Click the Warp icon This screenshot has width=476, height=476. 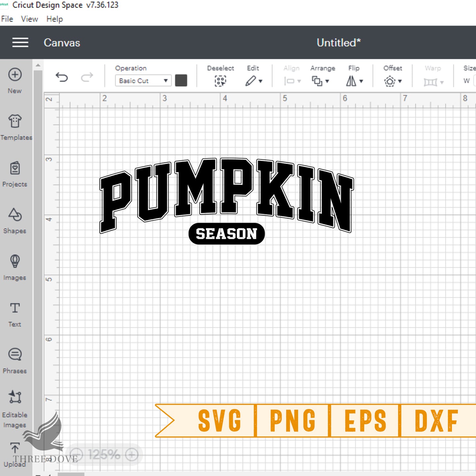430,82
